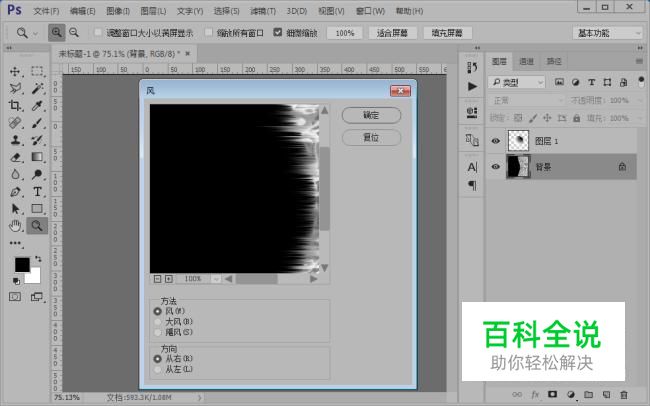Screen dimensions: 650x406
Task: Select the Crop tool
Action: click(x=15, y=105)
